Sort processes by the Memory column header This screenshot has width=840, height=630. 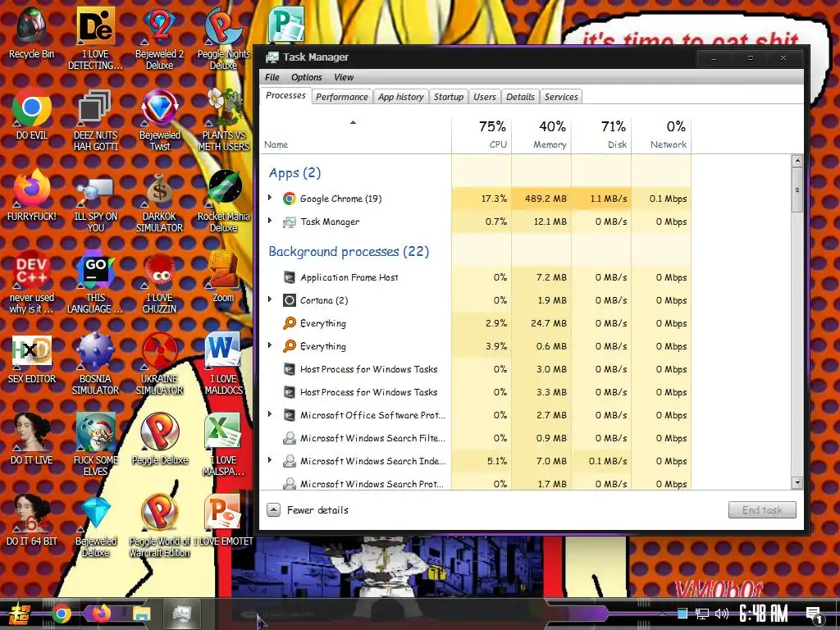541,134
